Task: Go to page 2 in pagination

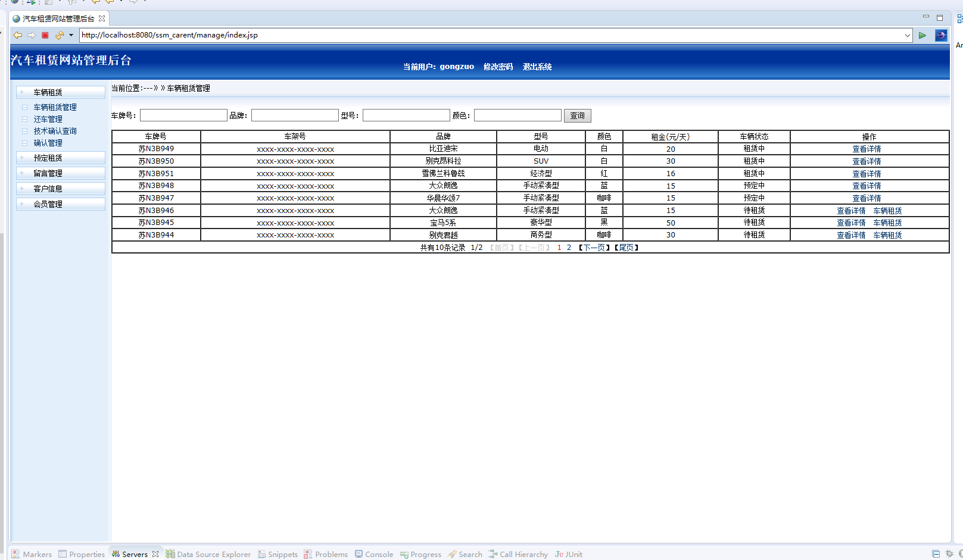Action: (x=569, y=248)
